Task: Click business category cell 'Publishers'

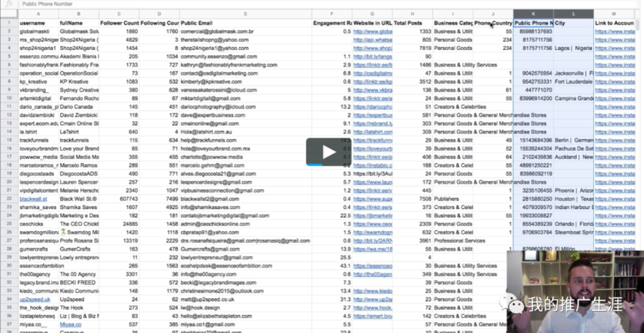Action: [x=453, y=199]
